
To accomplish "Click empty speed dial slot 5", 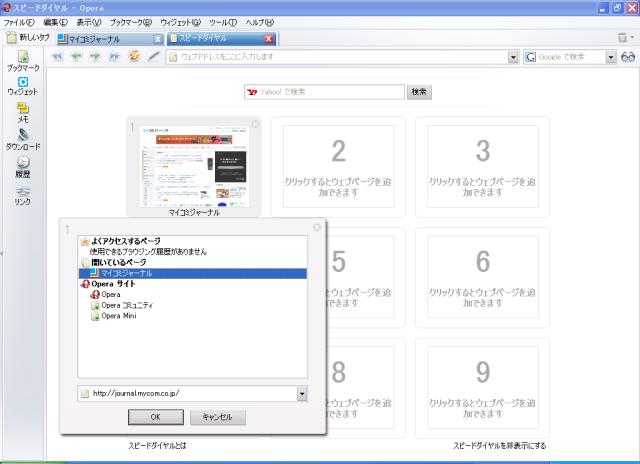I will click(x=366, y=278).
